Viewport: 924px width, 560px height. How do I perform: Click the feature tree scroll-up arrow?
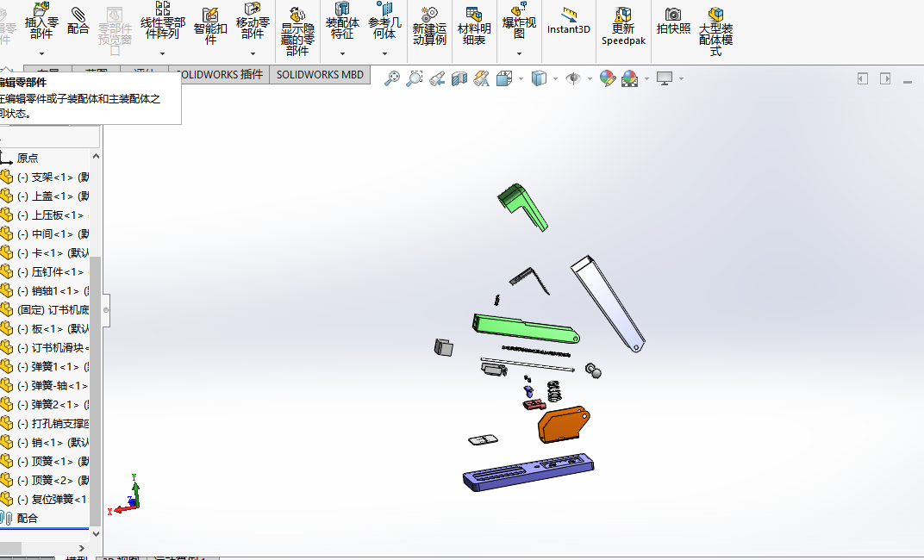[96, 157]
